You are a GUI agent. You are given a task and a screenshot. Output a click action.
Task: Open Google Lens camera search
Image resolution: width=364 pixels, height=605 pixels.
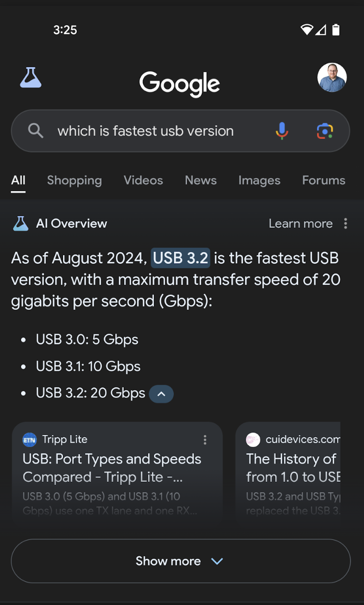[x=325, y=131]
